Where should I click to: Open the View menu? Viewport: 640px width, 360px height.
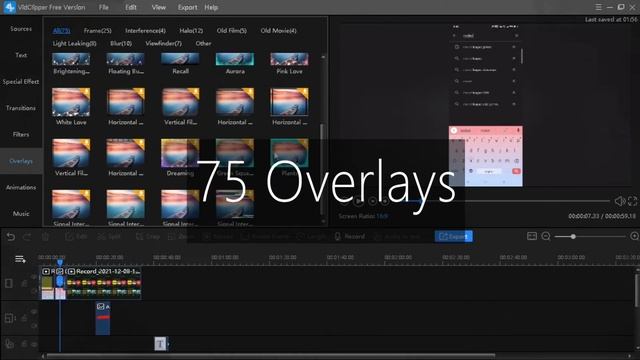pyautogui.click(x=158, y=7)
